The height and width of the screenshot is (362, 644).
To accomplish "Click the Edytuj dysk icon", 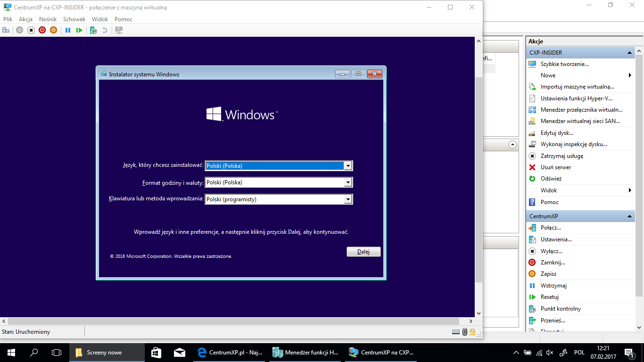I will coord(532,133).
